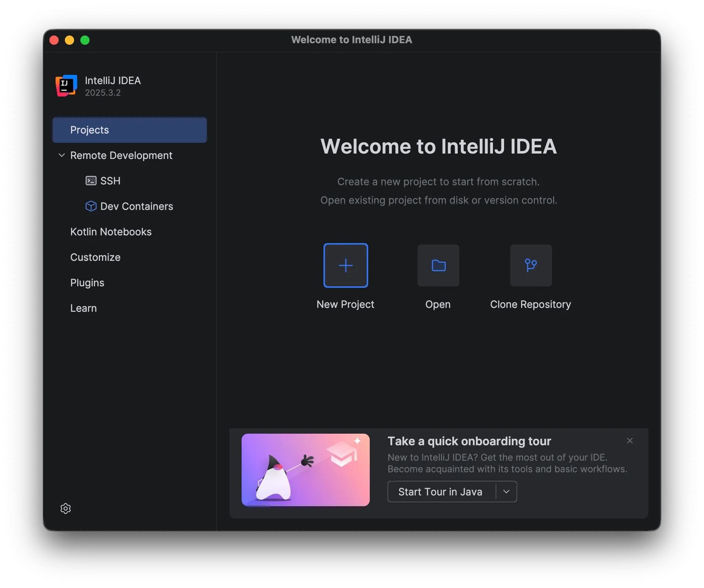This screenshot has width=704, height=588.
Task: Click Start Tour in Java
Action: (440, 492)
